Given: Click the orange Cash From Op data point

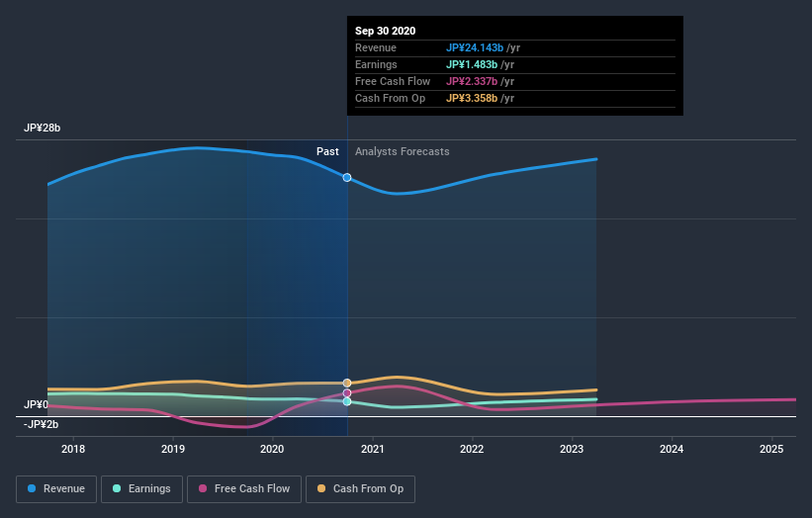Looking at the screenshot, I should point(347,383).
